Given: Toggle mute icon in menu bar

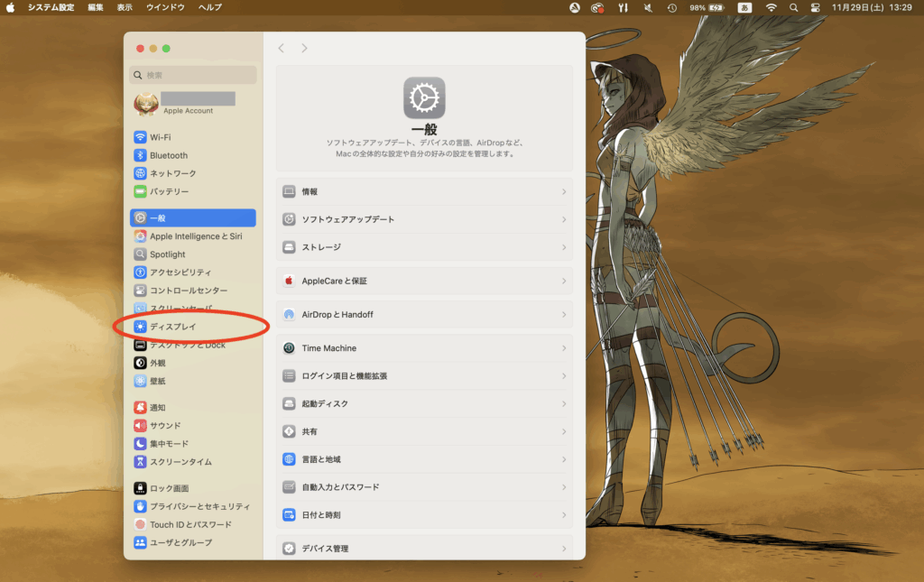Looking at the screenshot, I should coord(648,7).
